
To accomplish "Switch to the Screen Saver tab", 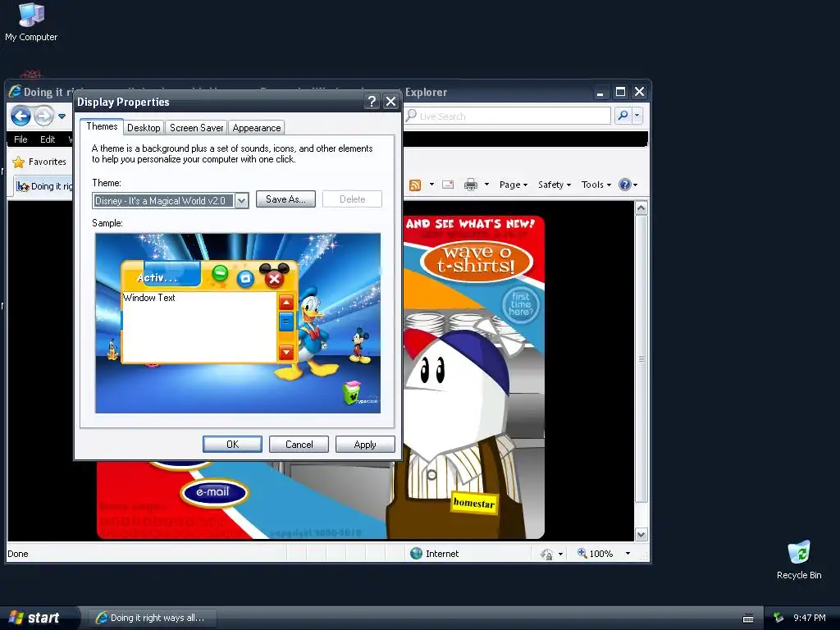I will coord(196,128).
